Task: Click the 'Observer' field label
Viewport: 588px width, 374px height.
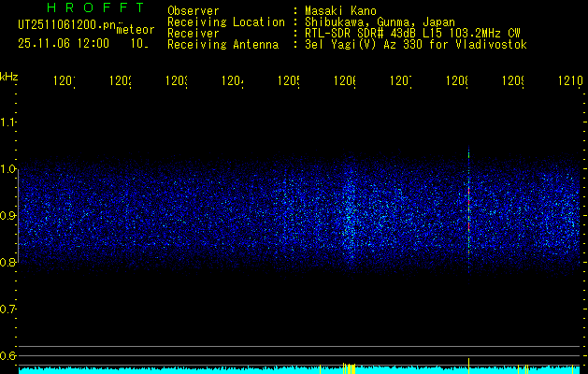Action: coord(194,10)
